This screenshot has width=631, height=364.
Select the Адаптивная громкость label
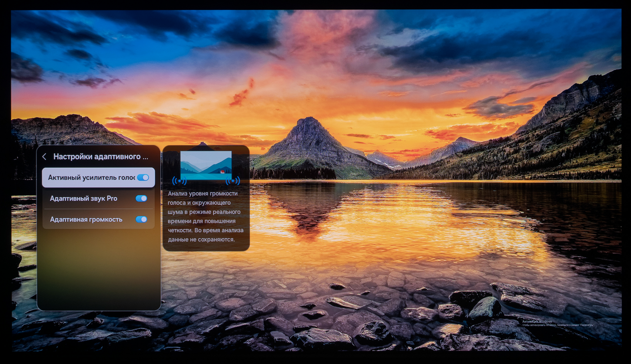[x=86, y=219]
